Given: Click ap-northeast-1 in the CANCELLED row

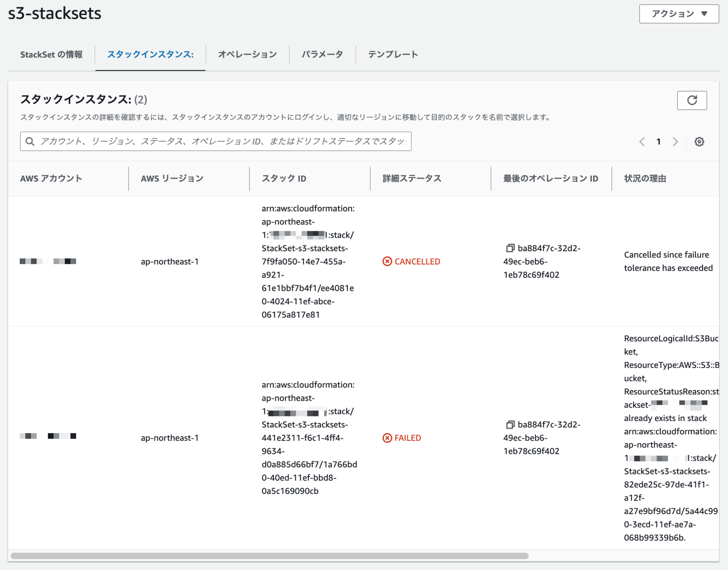Looking at the screenshot, I should [170, 261].
